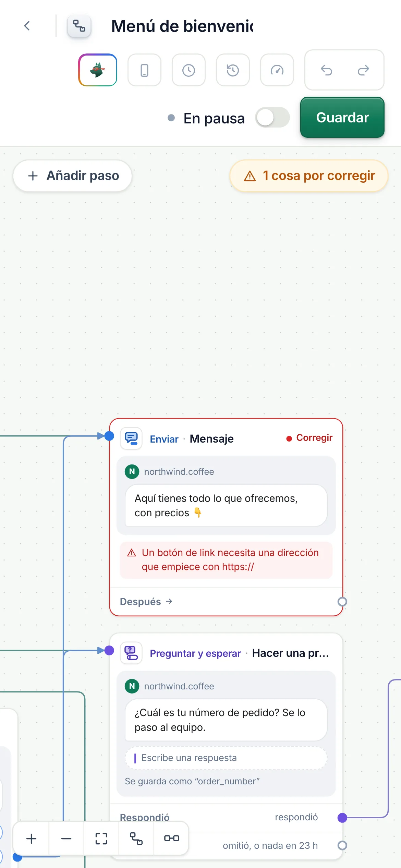Viewport: 401px width, 868px height.
Task: Click the Enviar message step icon
Action: [131, 438]
